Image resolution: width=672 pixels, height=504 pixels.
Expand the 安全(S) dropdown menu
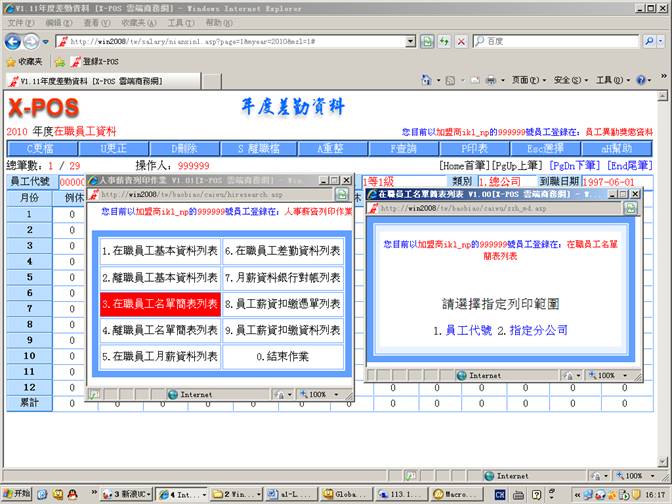[571, 80]
